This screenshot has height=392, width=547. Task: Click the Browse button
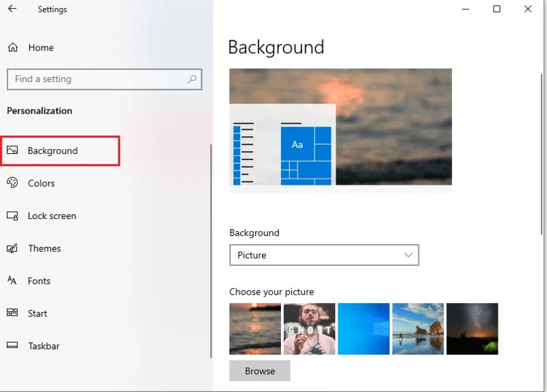[x=260, y=371]
